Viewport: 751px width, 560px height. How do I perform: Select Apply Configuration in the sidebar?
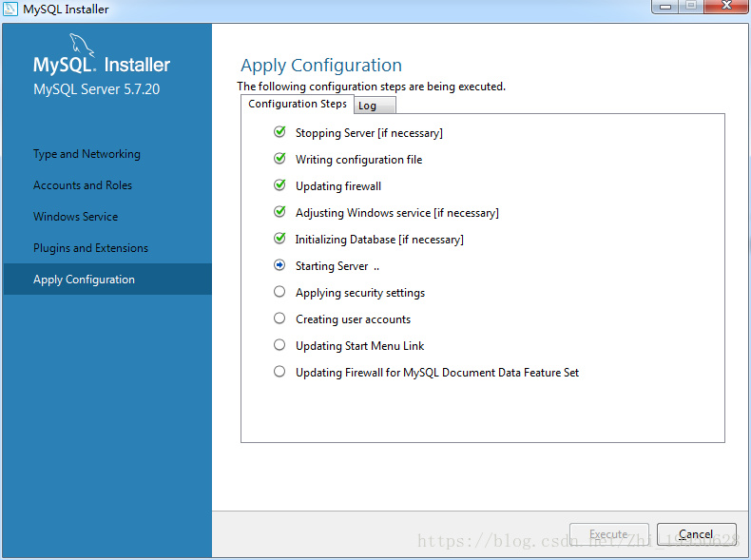tap(107, 280)
